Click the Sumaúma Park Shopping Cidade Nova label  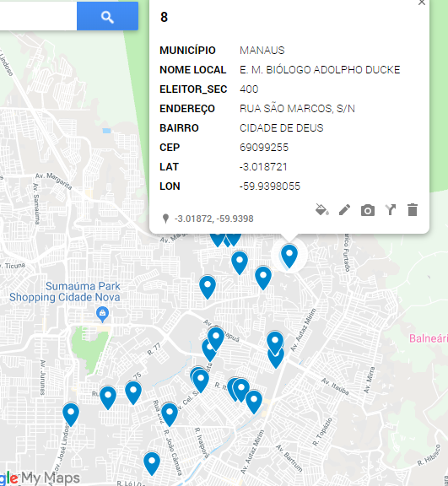(65, 292)
